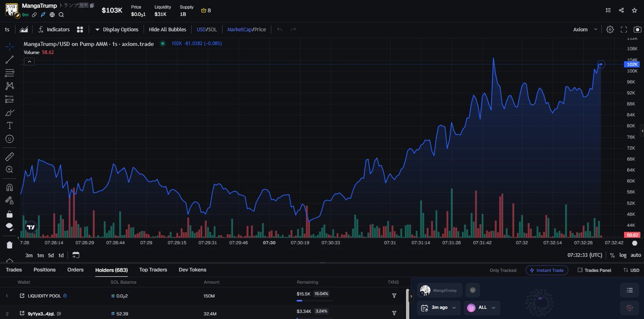Click the undo arrow in toolbar

pos(280,29)
